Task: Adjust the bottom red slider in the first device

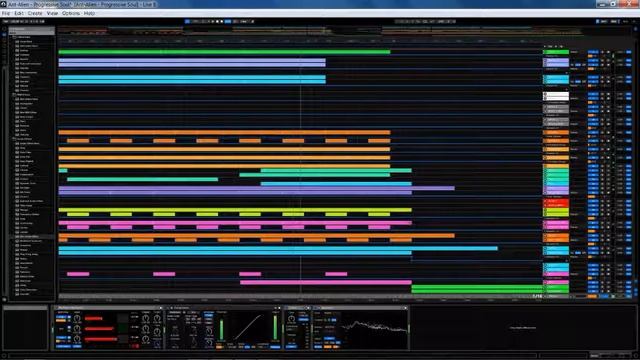Action: tap(101, 339)
